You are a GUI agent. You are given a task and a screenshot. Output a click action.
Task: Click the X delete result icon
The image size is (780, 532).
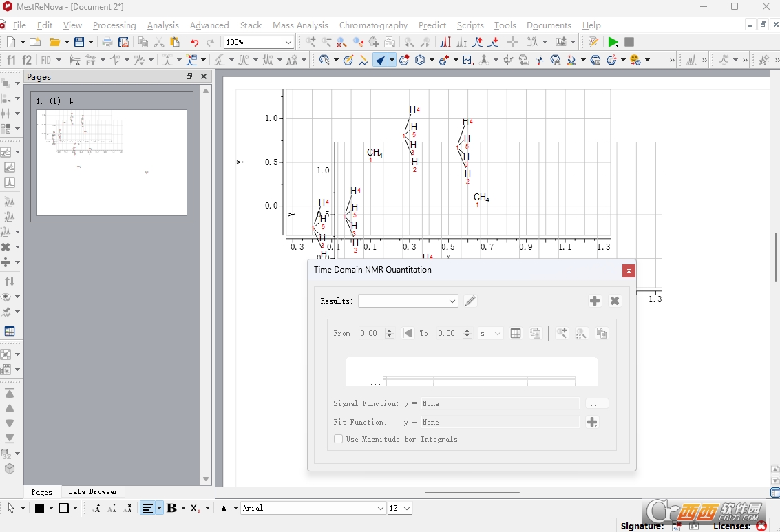[615, 301]
